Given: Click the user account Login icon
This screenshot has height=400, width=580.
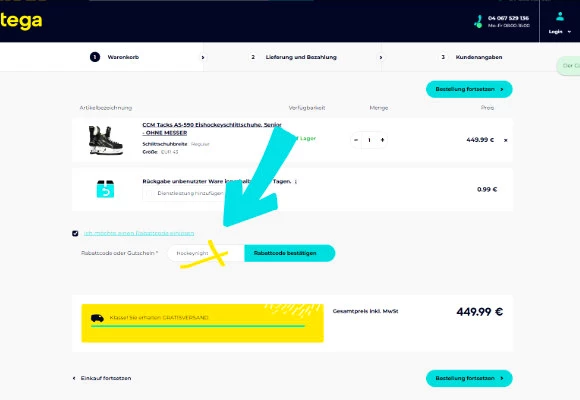Looking at the screenshot, I should pos(560,17).
